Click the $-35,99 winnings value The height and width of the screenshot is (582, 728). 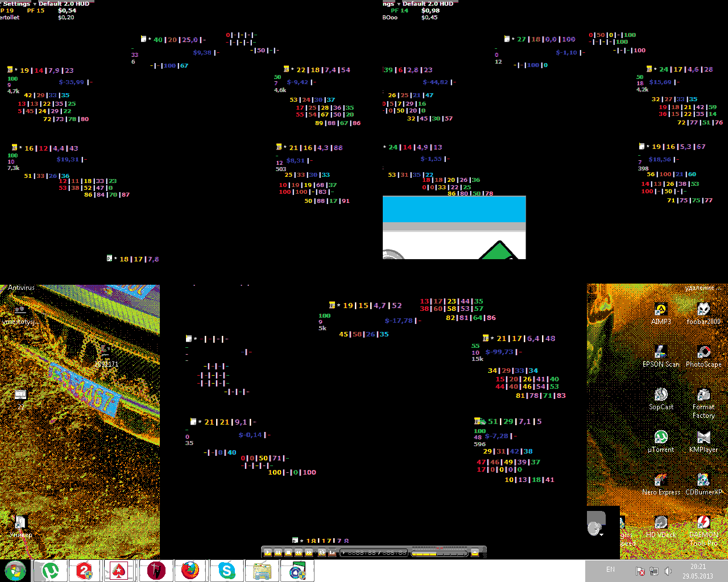coord(71,82)
